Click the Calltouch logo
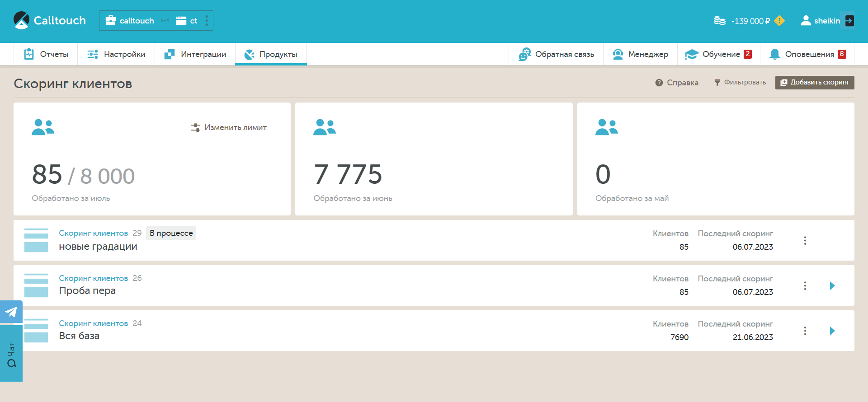Image resolution: width=868 pixels, height=402 pixels. click(x=50, y=20)
